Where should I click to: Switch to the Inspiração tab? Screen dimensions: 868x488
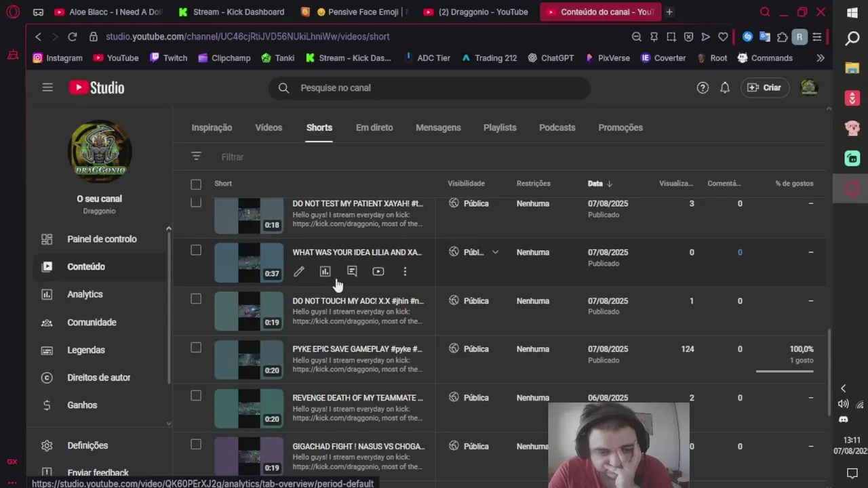212,127
